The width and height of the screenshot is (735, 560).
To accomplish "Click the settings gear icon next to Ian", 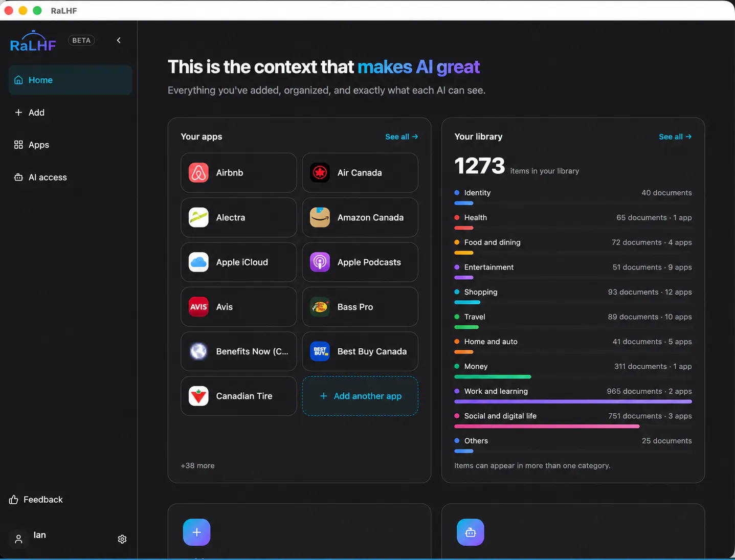I will tap(122, 539).
